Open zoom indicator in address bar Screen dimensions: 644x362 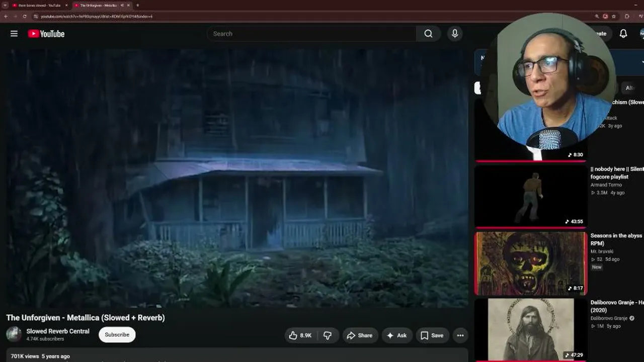597,16
